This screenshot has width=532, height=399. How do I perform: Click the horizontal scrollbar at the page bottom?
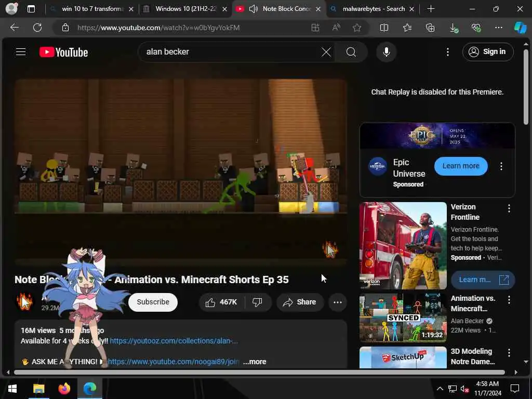click(259, 372)
